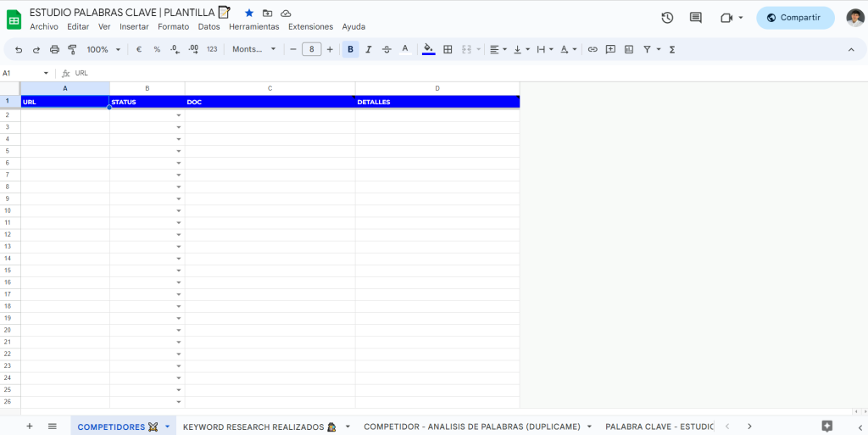Viewport: 868px width, 435px height.
Task: Open the Extensiones menu
Action: 310,26
